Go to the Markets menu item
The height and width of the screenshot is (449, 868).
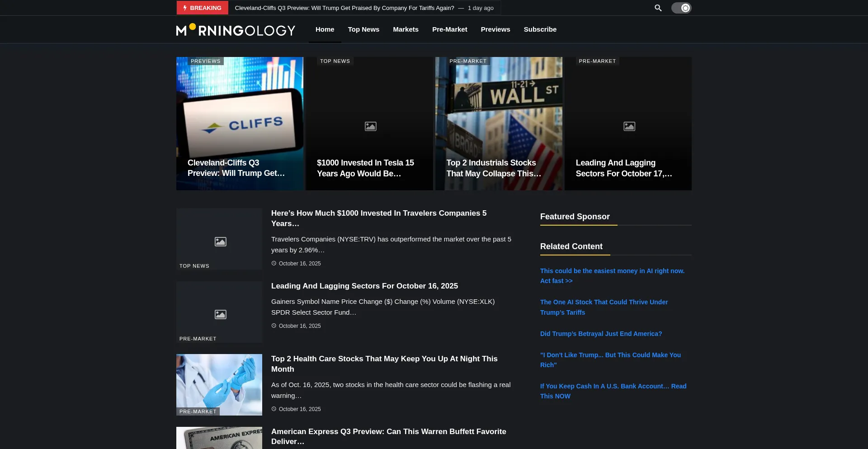tap(406, 29)
